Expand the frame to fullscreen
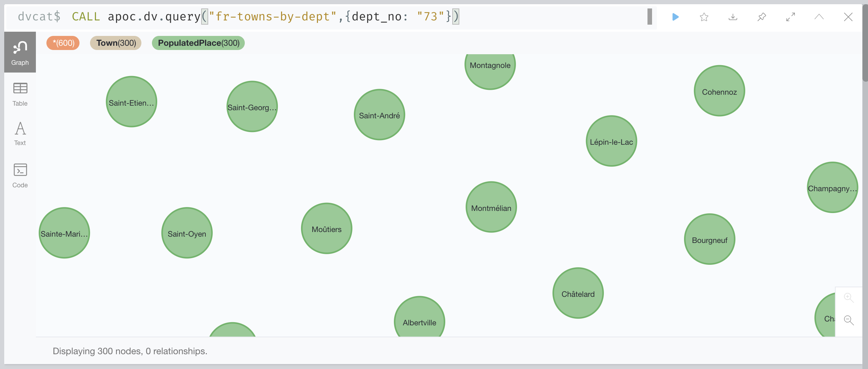This screenshot has width=868, height=369. tap(790, 17)
